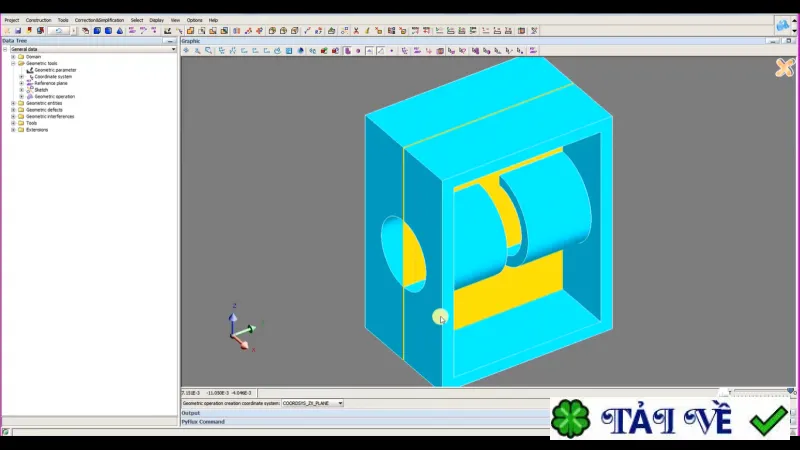The image size is (800, 450).
Task: Maximize the Graphic panel
Action: [x=788, y=41]
